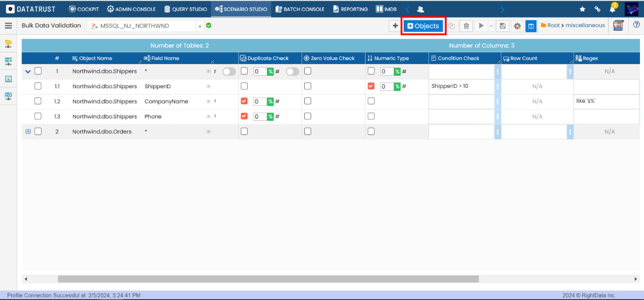This screenshot has height=300, width=644.
Task: Uncheck Numeric Type checkbox for ShipperID
Action: click(371, 86)
